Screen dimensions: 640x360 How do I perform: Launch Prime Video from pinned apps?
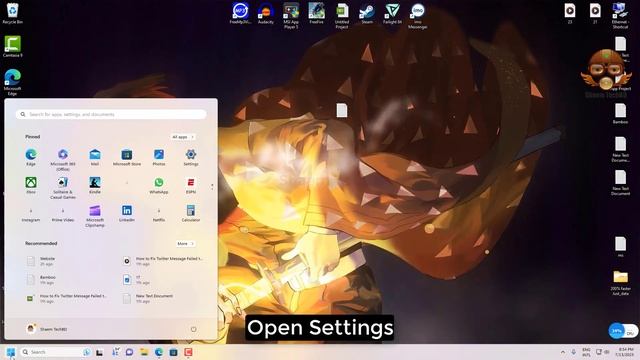pos(63,215)
